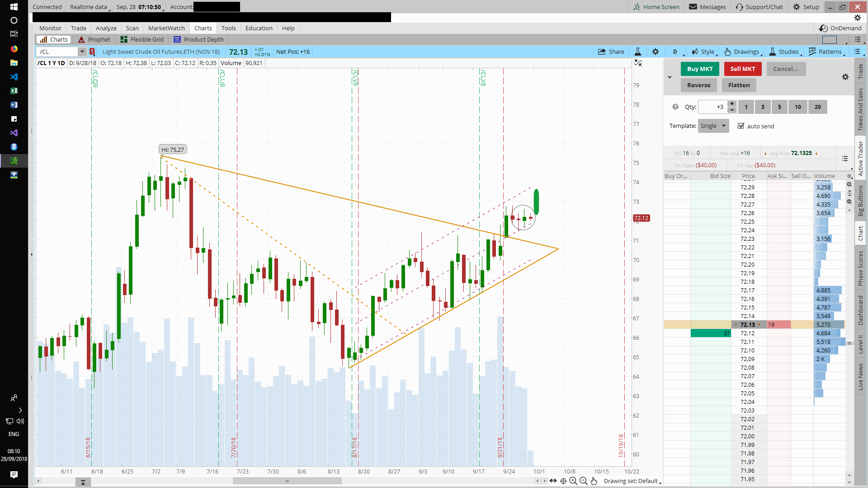868x488 pixels.
Task: Open Charts sub-tab list menu icon
Action: 858,39
